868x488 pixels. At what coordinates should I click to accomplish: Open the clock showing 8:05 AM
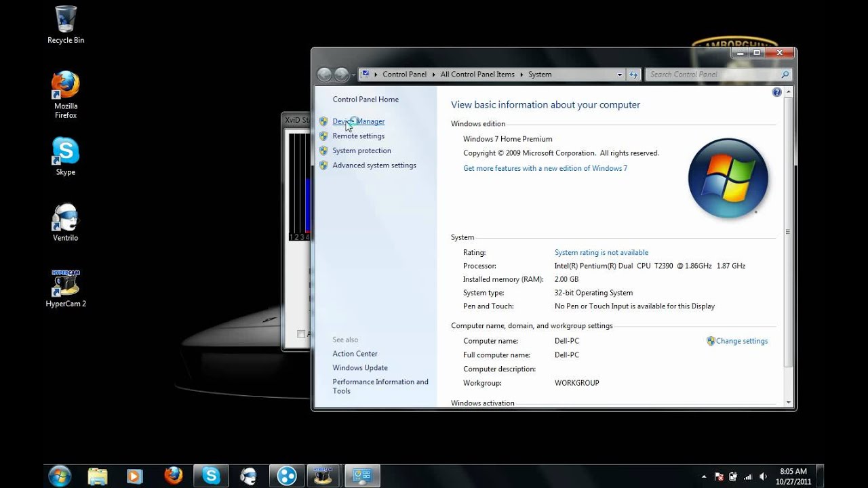793,476
